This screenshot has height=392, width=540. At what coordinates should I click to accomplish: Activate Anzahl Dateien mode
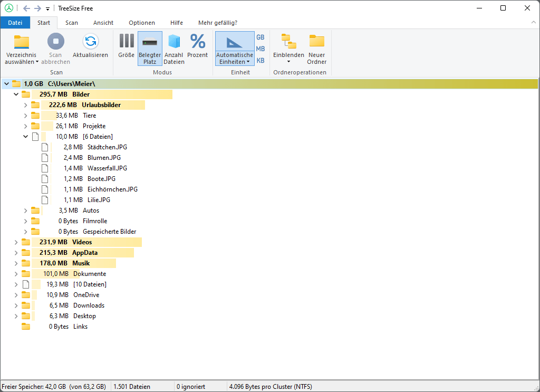pyautogui.click(x=174, y=47)
